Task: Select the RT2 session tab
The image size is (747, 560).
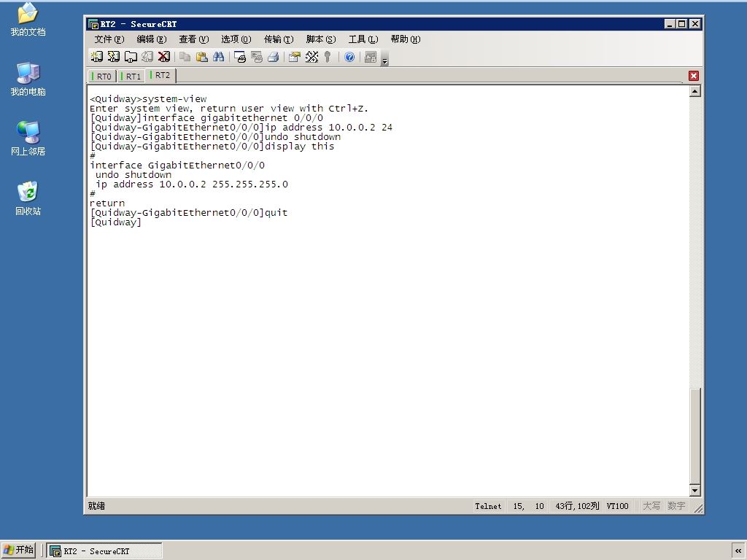Action: pyautogui.click(x=160, y=75)
